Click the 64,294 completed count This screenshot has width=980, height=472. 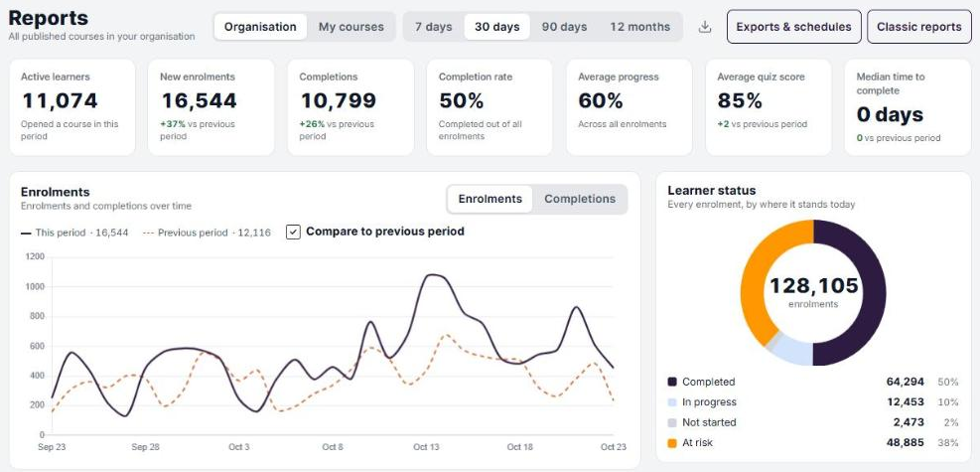(905, 382)
